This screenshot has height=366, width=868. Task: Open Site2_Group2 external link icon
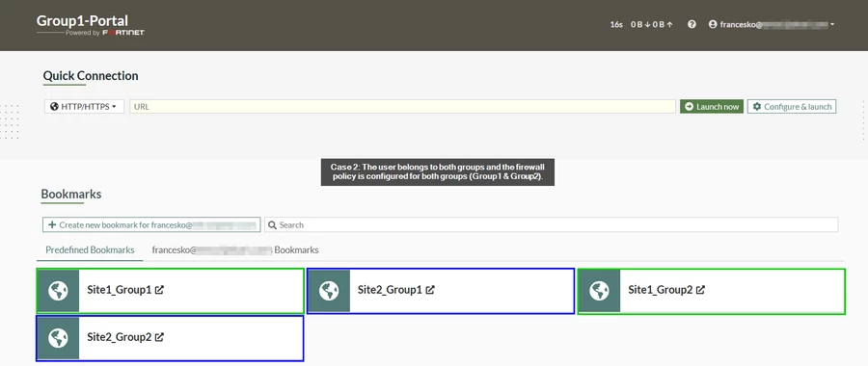[159, 337]
